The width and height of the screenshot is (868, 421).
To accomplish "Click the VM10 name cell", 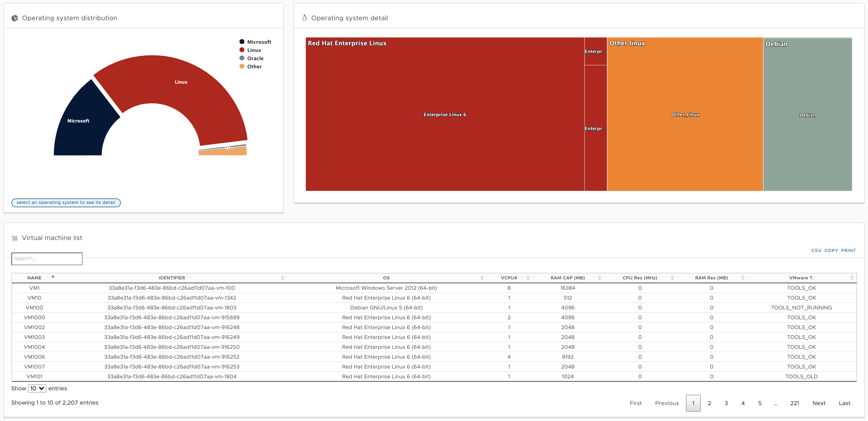I will click(34, 298).
